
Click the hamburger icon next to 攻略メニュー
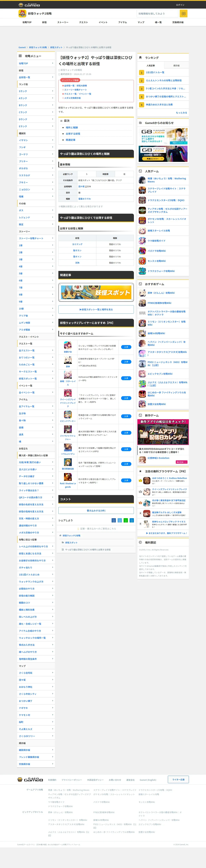[x=20, y=56]
